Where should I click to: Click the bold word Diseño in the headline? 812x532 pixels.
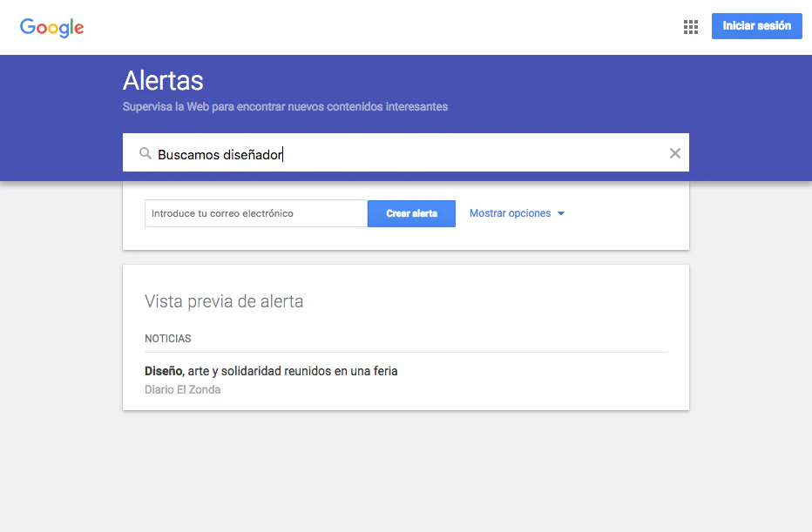pos(162,370)
